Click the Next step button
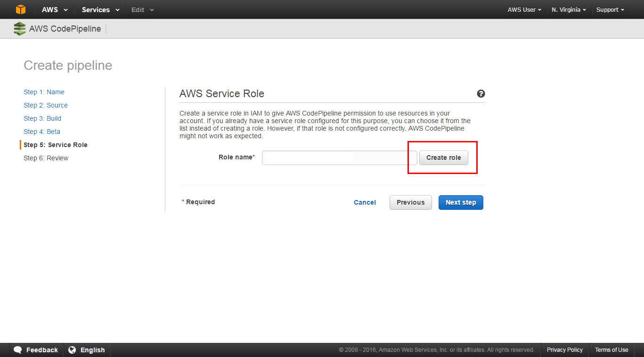 pos(461,202)
